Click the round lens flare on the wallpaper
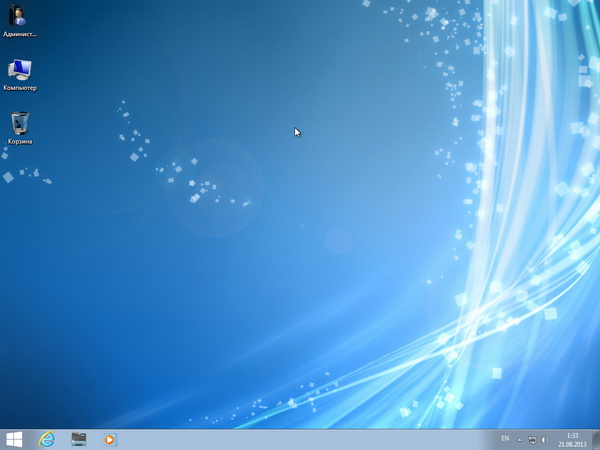The width and height of the screenshot is (600, 450). click(213, 186)
